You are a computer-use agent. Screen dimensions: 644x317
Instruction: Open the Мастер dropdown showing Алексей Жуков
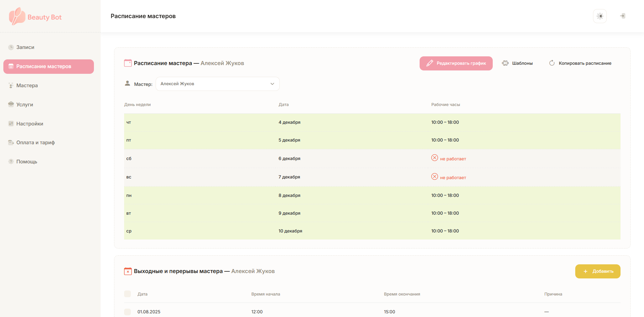pos(217,84)
